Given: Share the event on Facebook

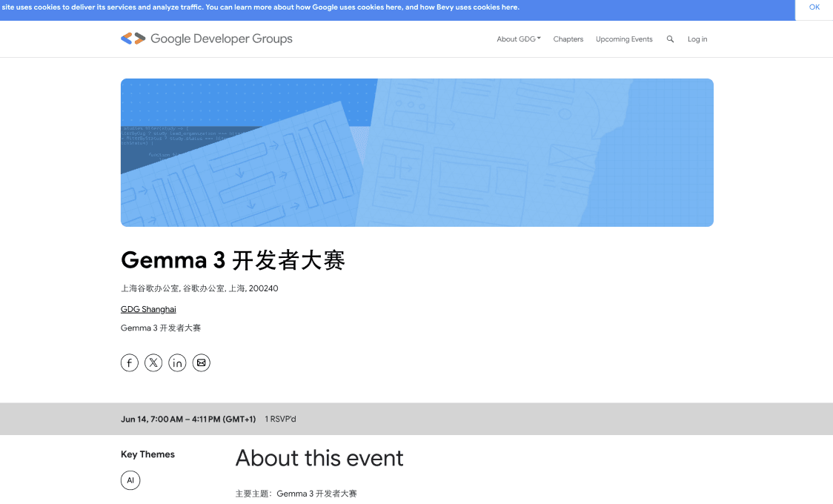Looking at the screenshot, I should [129, 362].
